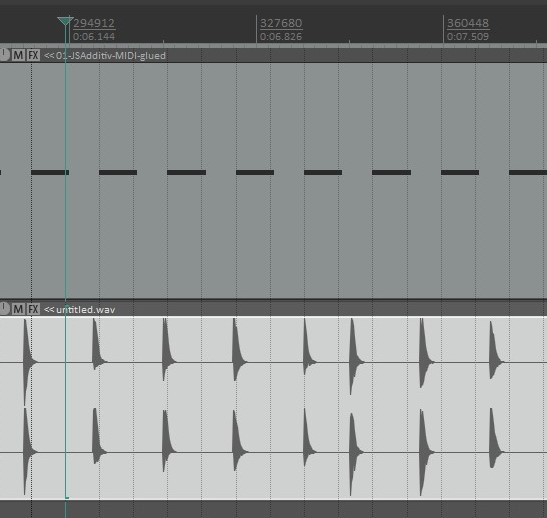547x518 pixels.
Task: Open the FX chain of untitled.wav
Action: click(x=33, y=309)
